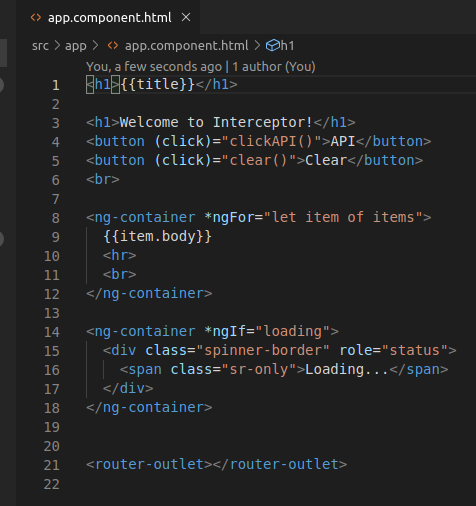Image resolution: width=476 pixels, height=506 pixels.
Task: Click line number 14 in the gutter
Action: [x=52, y=332]
